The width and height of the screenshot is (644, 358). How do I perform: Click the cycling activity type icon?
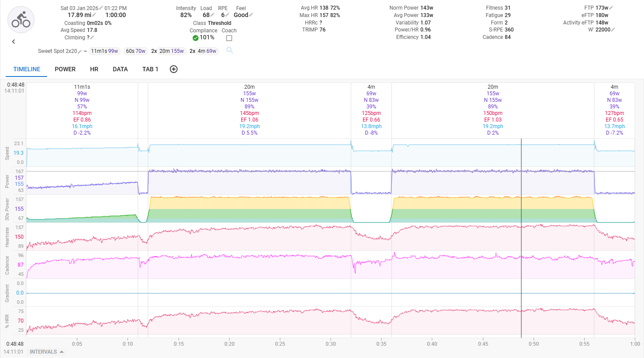coord(21,20)
